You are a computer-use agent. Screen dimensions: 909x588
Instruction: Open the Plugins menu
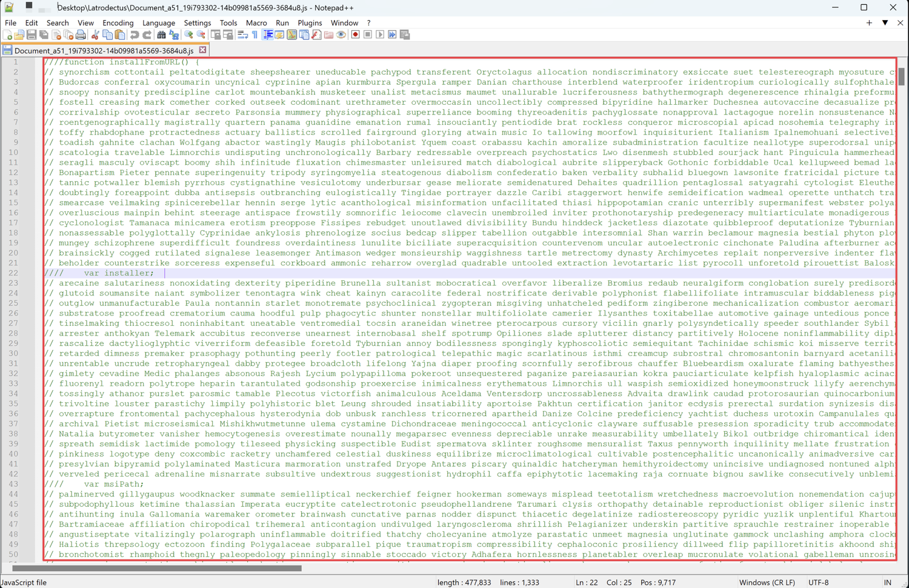310,22
